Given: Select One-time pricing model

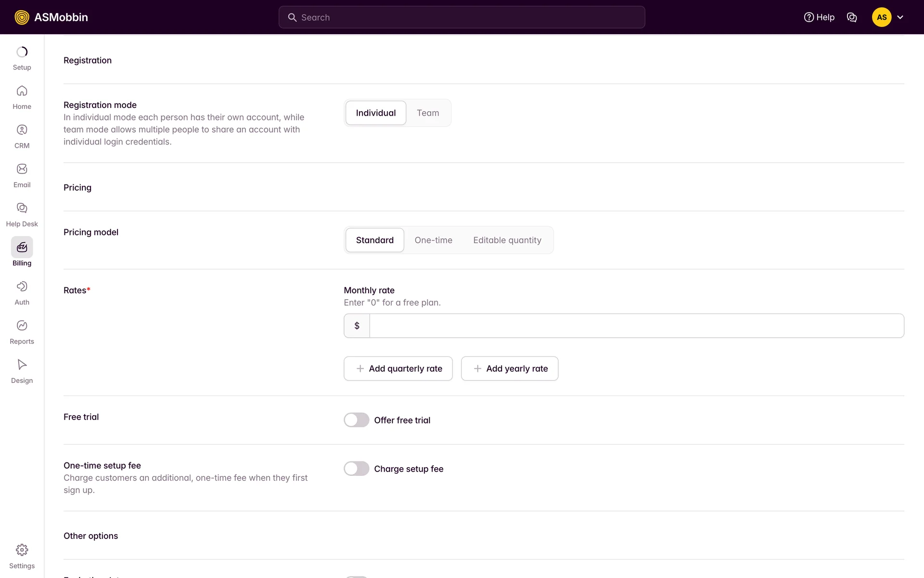Looking at the screenshot, I should click(433, 240).
